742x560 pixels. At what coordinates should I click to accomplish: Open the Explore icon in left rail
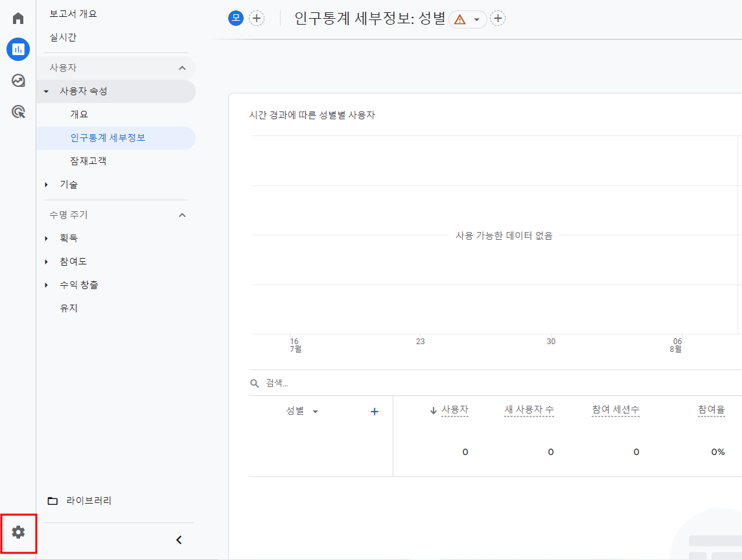click(18, 80)
